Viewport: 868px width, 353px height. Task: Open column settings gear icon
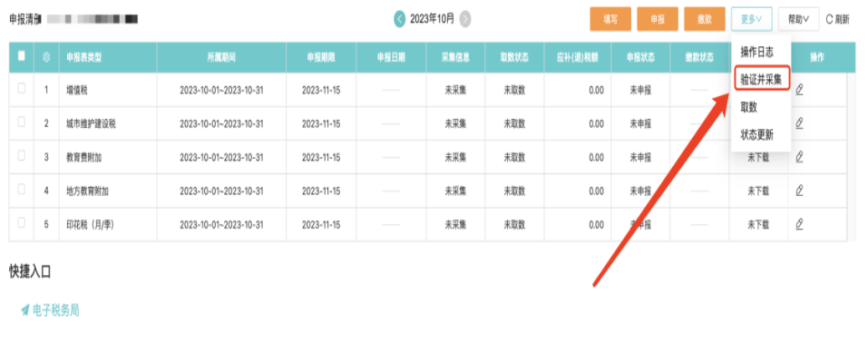tap(46, 56)
